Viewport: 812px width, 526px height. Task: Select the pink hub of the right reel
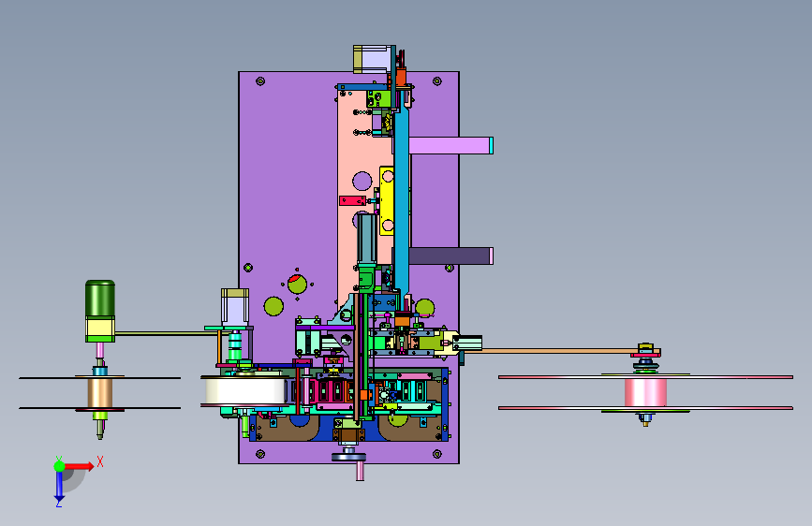click(x=645, y=392)
